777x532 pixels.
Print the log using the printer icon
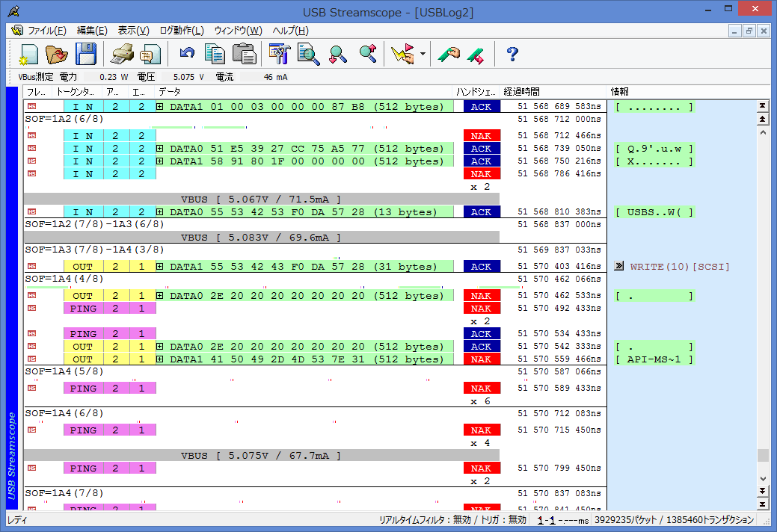click(122, 54)
